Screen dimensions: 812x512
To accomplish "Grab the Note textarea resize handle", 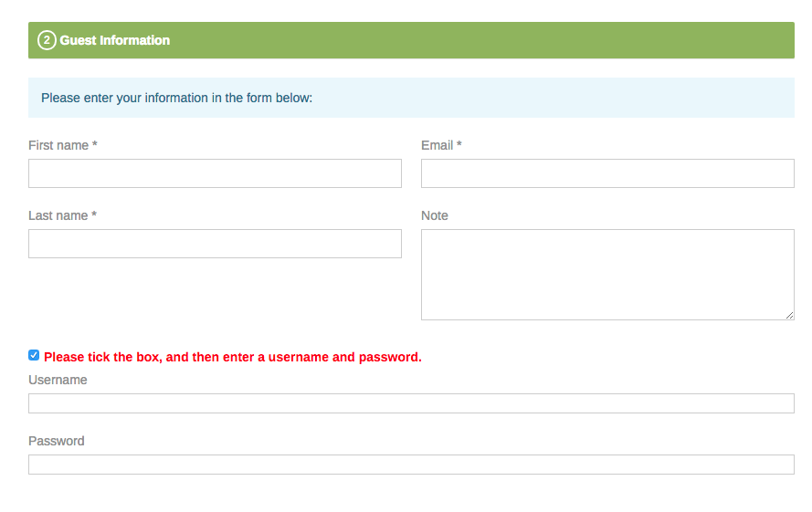I will click(789, 315).
